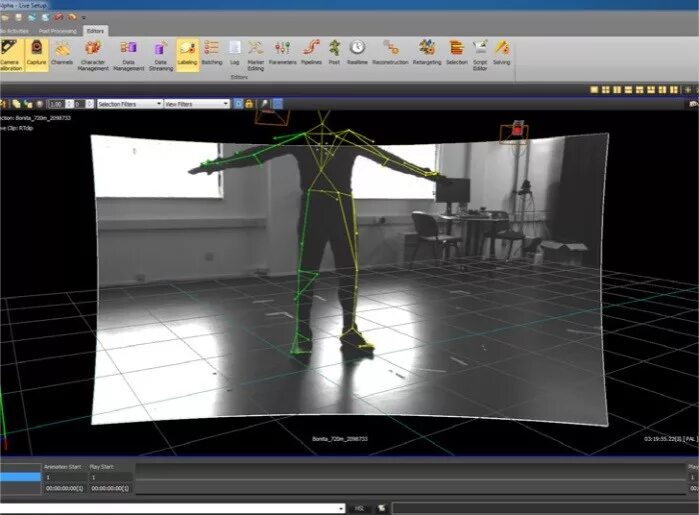Click the Play Start frame field
The width and height of the screenshot is (699, 515).
[111, 477]
